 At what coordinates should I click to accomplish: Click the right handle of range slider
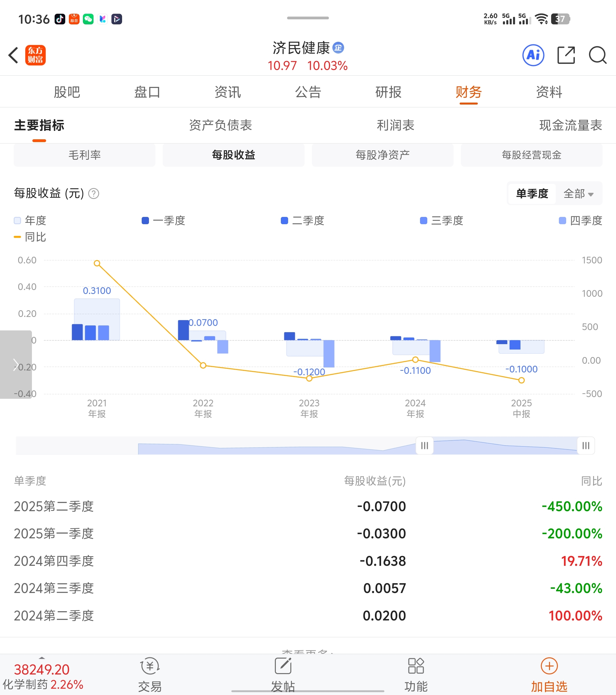pyautogui.click(x=585, y=445)
